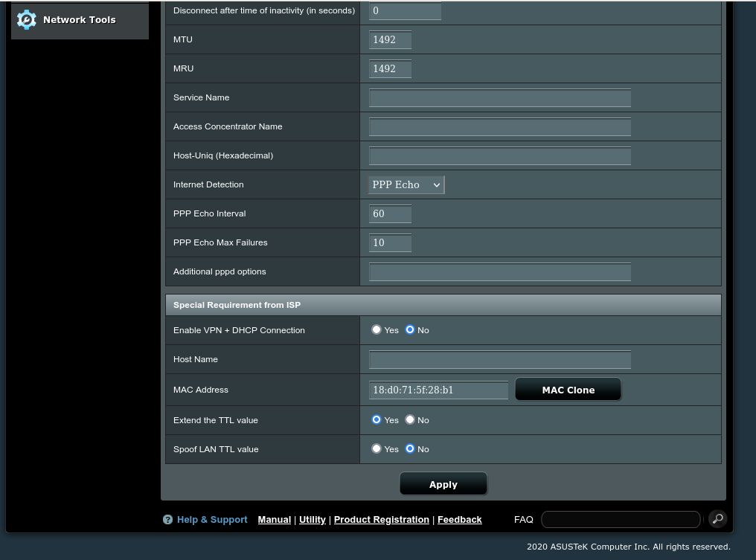Click the FAQ search magnifier icon
The width and height of the screenshot is (756, 560).
[x=717, y=519]
